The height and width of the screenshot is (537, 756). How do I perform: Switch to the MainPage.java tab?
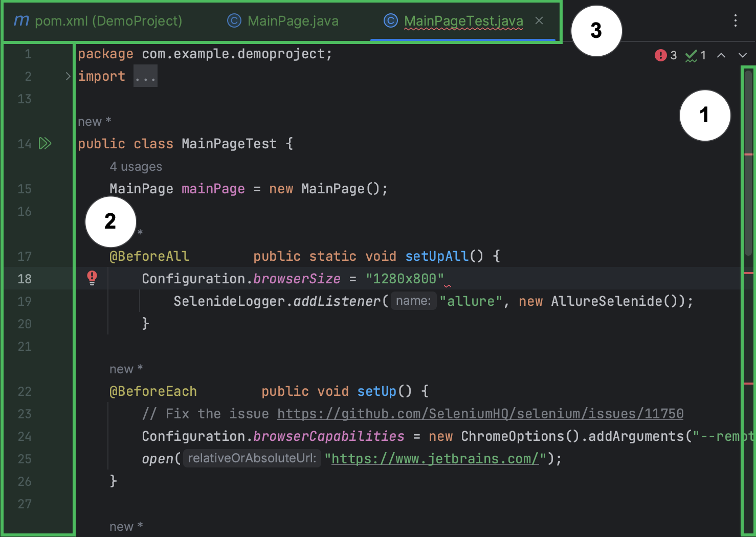[293, 20]
